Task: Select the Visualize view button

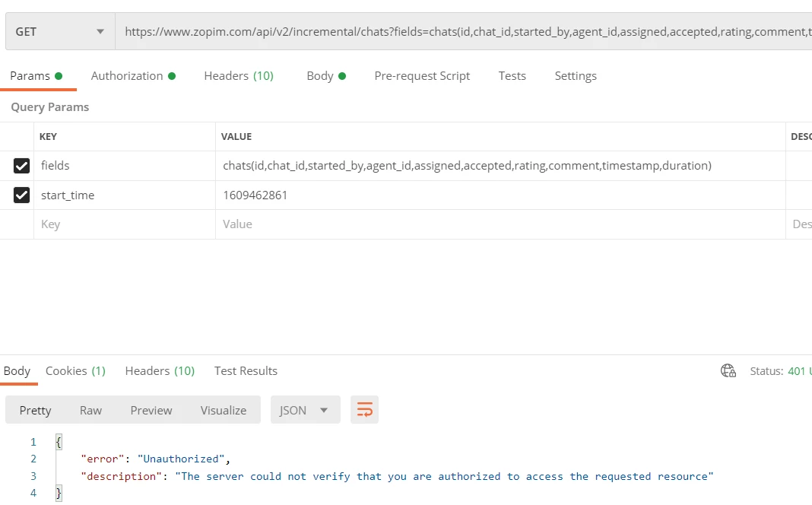Action: click(x=224, y=410)
